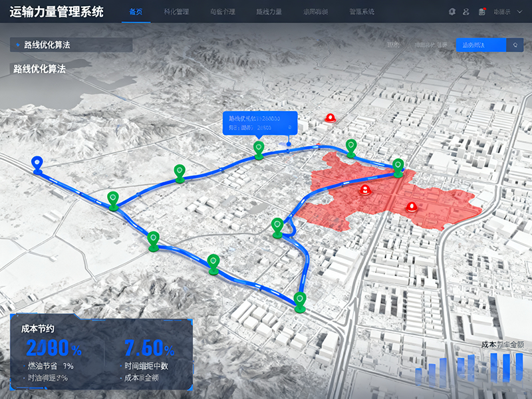532x399 pixels.
Task: Click the magnifier search icon button
Action: tap(515, 45)
